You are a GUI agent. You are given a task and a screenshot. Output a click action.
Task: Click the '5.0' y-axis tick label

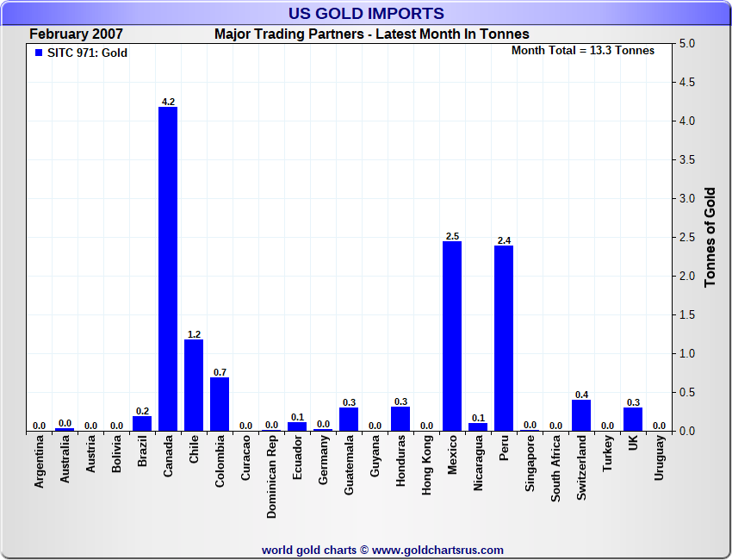687,43
